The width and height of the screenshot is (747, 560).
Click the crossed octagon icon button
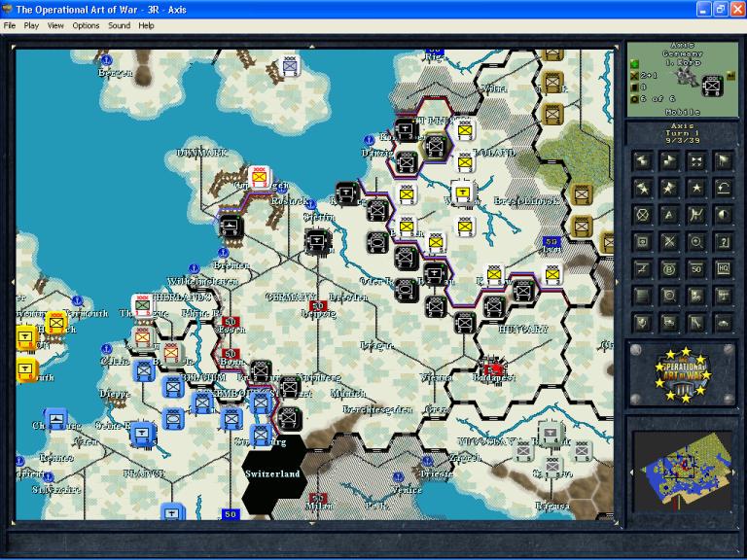click(642, 215)
